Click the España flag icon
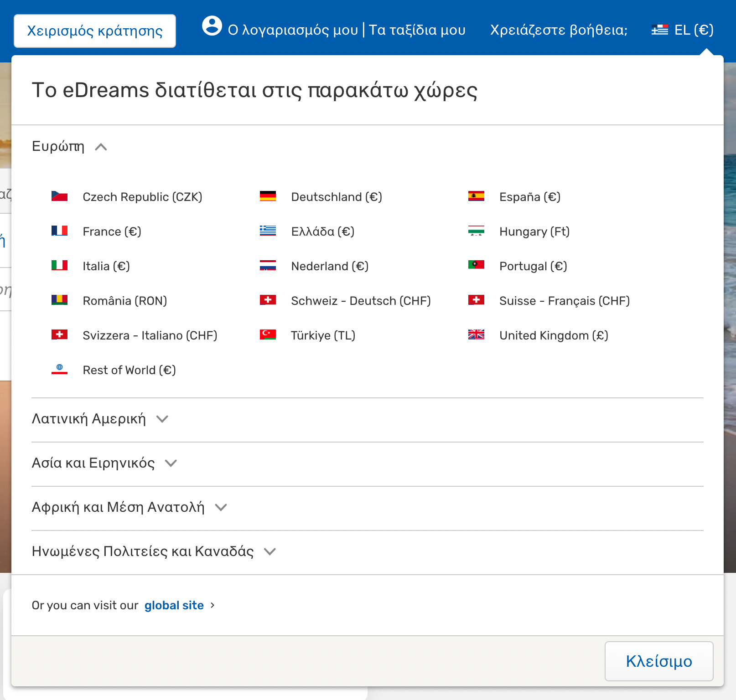 pyautogui.click(x=476, y=196)
